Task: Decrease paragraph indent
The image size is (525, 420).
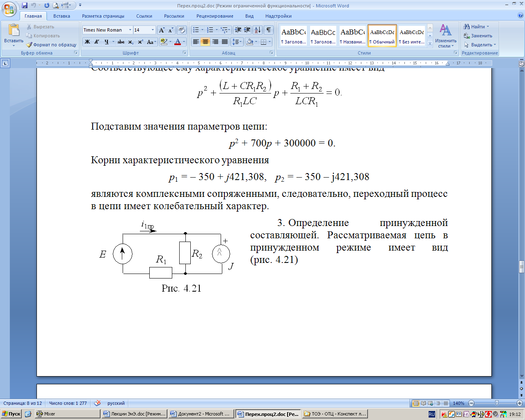Action: point(238,30)
